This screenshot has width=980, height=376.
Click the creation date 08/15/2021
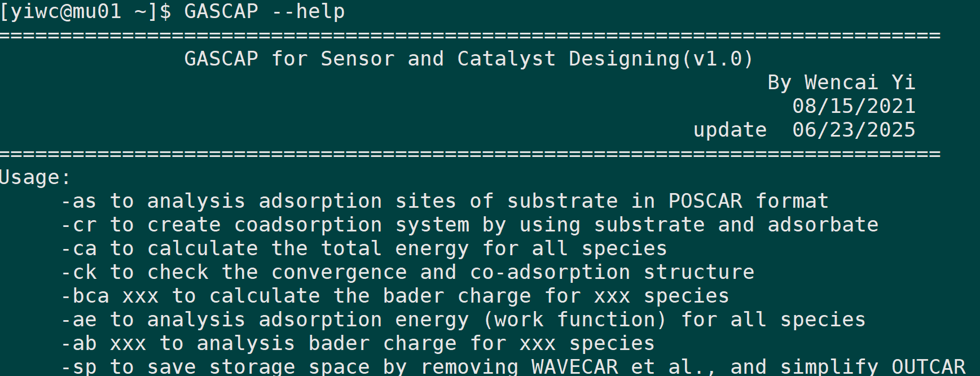coord(853,106)
